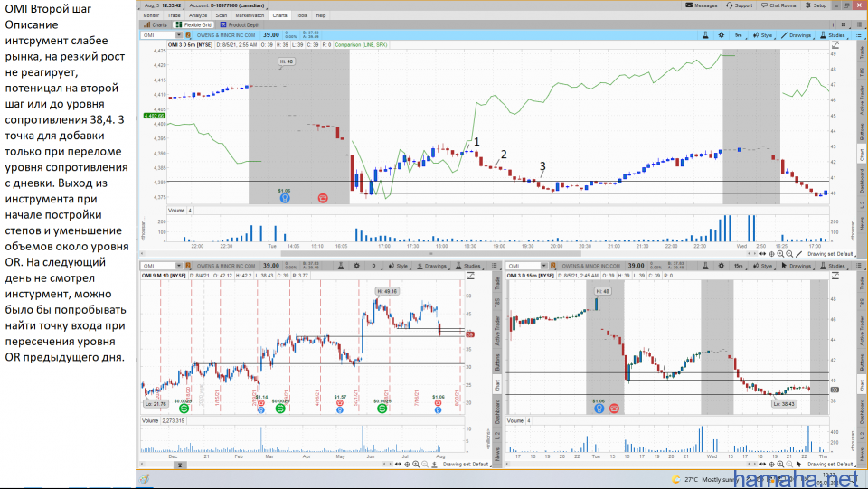Open the Studies dropdown in the 15m chart
The image size is (868, 489).
833,266
